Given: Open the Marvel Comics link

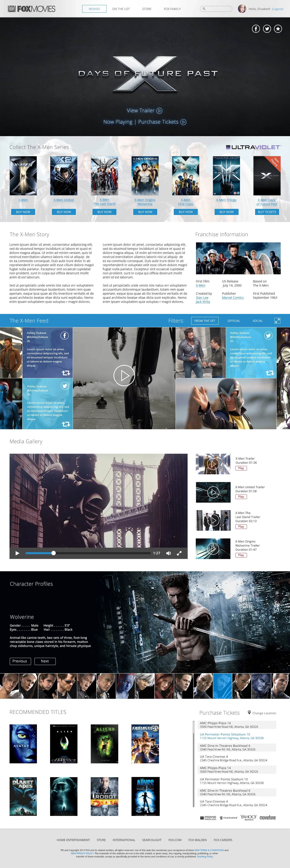Looking at the screenshot, I should click(x=233, y=298).
